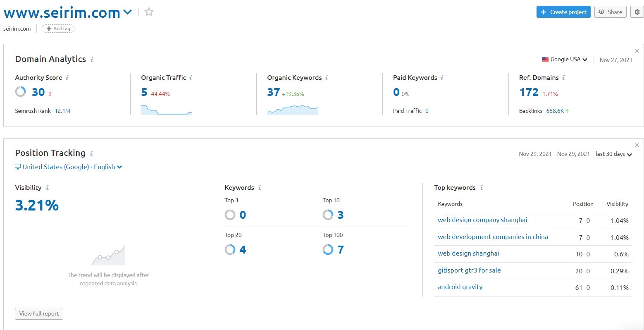The width and height of the screenshot is (644, 330).
Task: Close the Domain Analytics widget
Action: click(x=637, y=51)
